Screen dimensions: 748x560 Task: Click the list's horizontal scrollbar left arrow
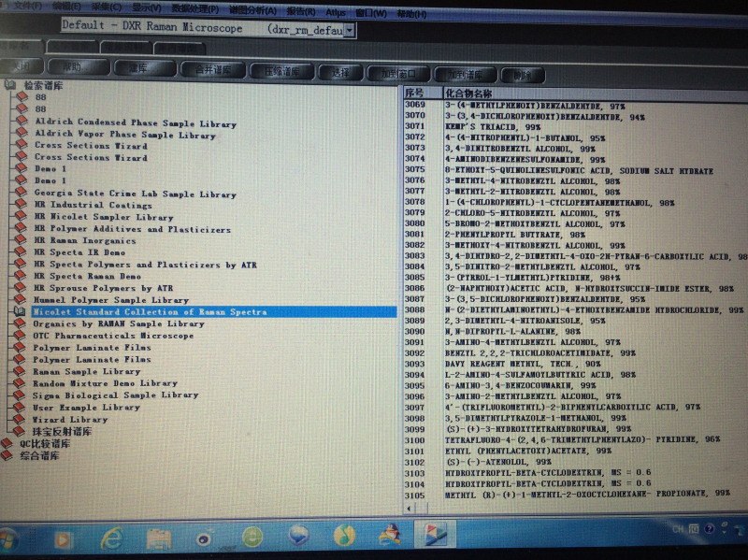pos(409,508)
